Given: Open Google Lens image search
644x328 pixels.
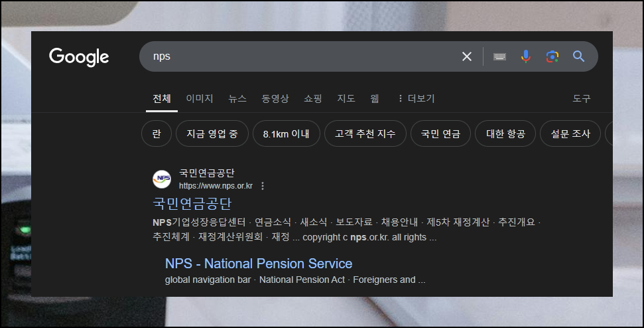Looking at the screenshot, I should pyautogui.click(x=552, y=56).
